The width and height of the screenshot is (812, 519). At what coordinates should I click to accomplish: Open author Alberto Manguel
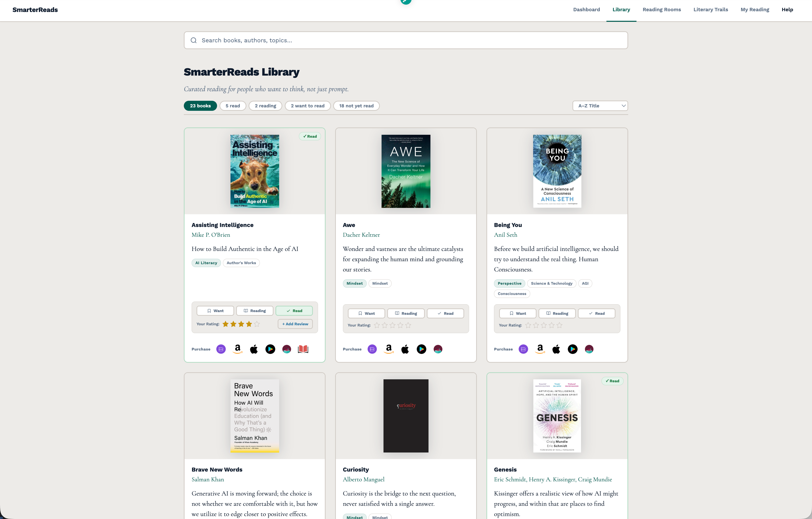point(363,480)
